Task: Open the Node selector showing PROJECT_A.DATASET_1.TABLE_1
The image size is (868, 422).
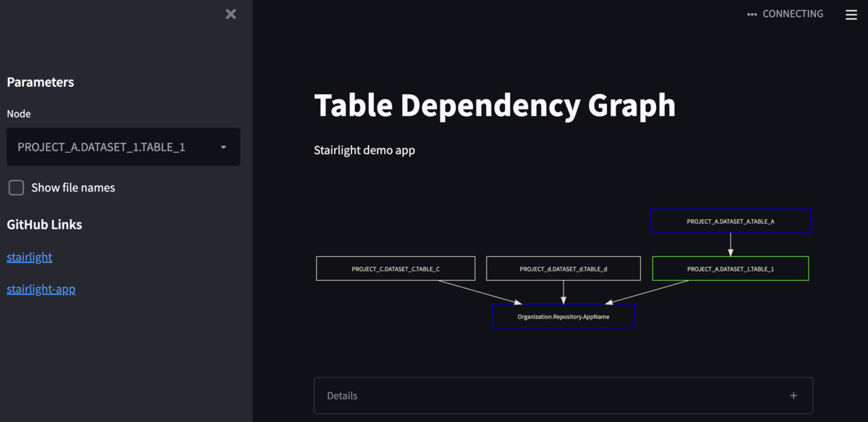Action: (123, 147)
